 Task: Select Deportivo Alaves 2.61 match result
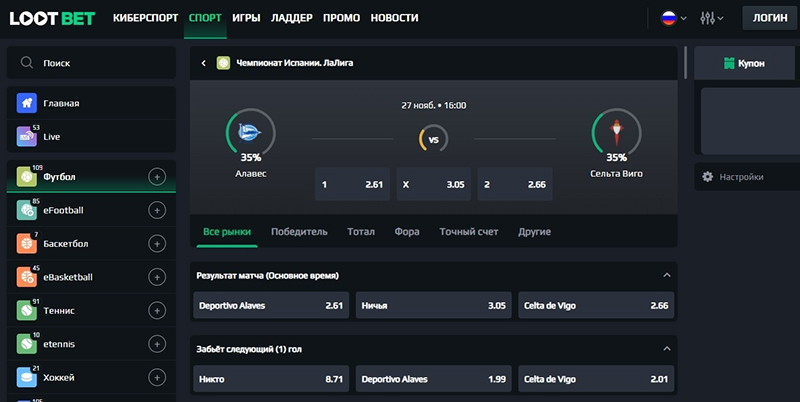(x=271, y=306)
